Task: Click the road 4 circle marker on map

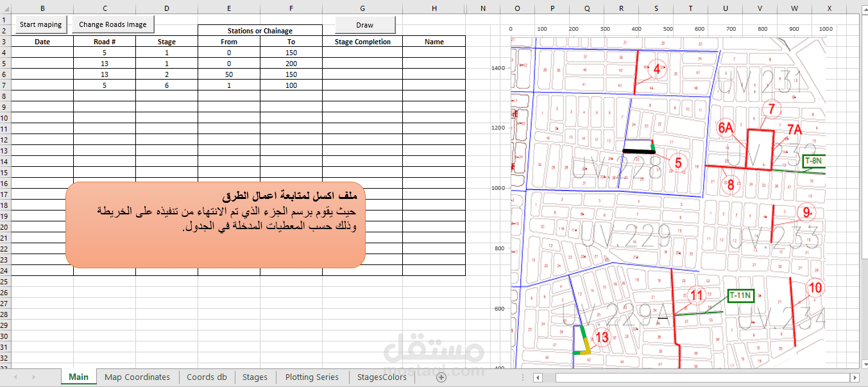Action: [657, 70]
